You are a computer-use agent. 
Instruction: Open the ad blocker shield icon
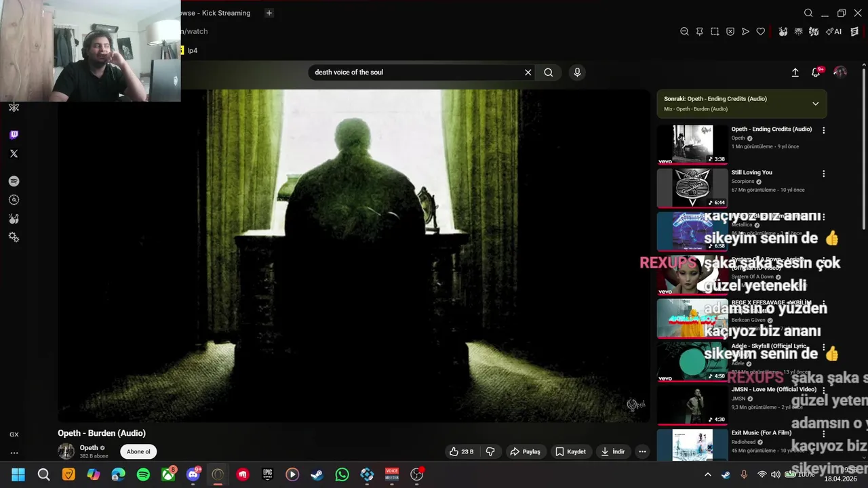[730, 31]
